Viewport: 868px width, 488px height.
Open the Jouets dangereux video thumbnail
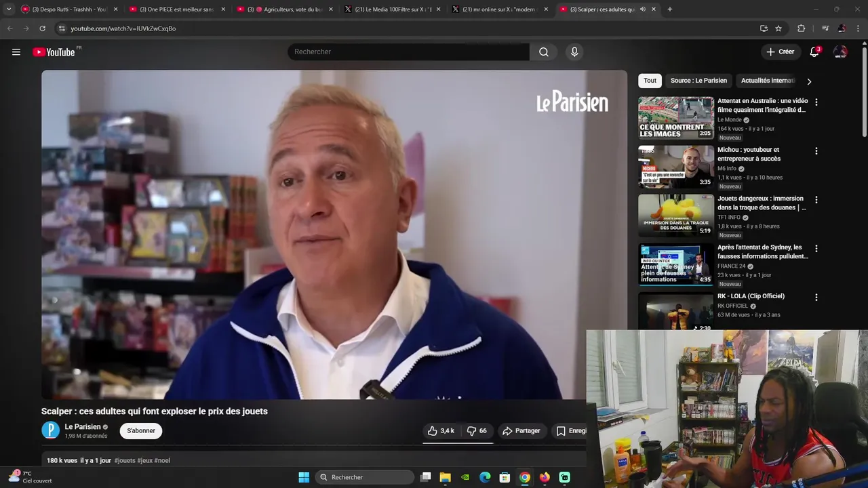click(x=675, y=216)
